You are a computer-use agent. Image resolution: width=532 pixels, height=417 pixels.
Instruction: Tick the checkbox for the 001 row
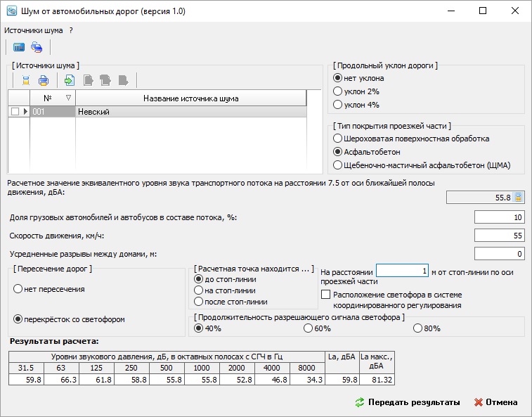15,111
